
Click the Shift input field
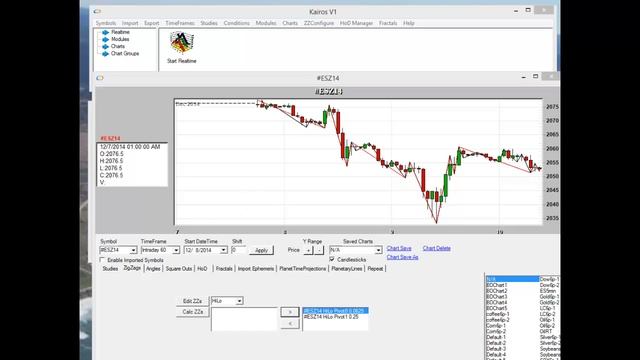point(238,250)
